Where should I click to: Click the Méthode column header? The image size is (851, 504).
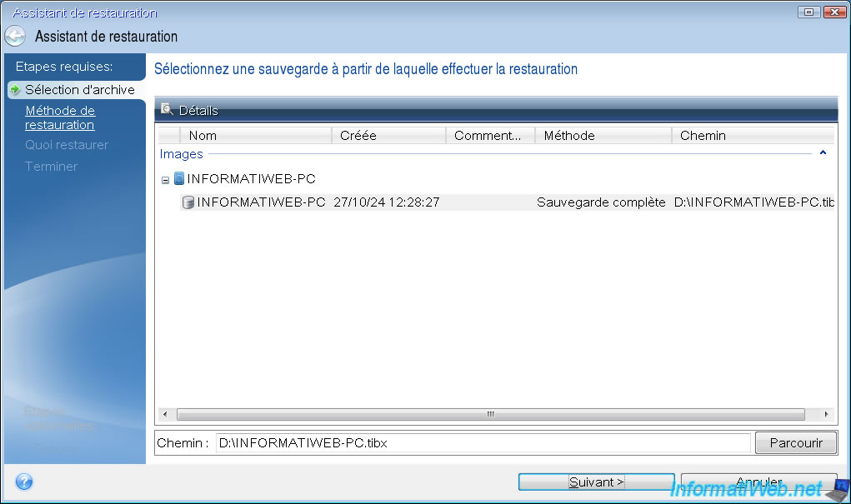(x=603, y=135)
